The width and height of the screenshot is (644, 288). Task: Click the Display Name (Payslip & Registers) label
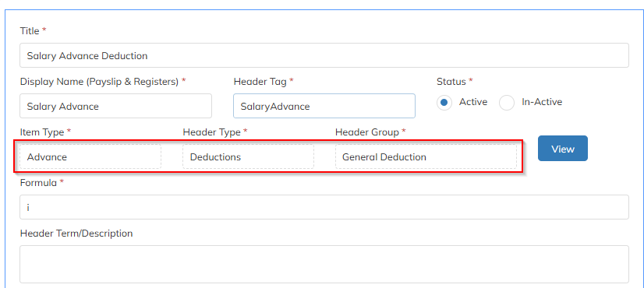[99, 82]
